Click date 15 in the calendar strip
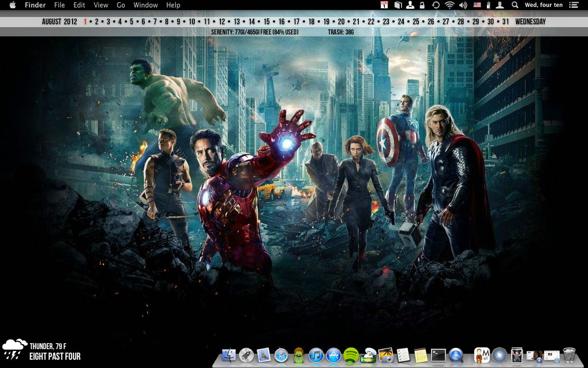Image resolution: width=588 pixels, height=368 pixels. point(266,22)
